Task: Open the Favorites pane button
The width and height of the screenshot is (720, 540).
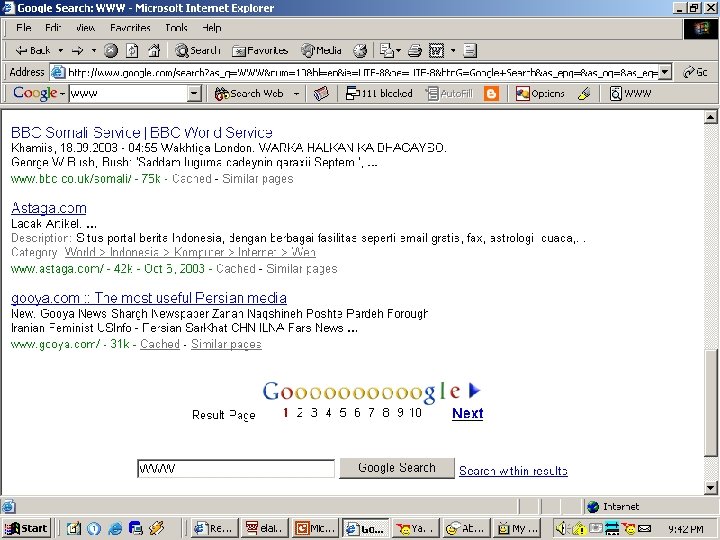Action: 260,51
